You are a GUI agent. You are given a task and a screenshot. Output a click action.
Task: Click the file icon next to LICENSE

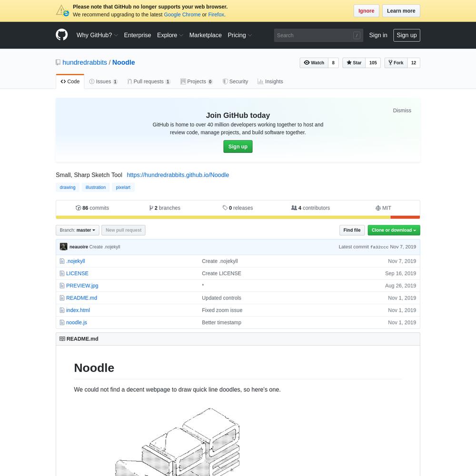(62, 273)
